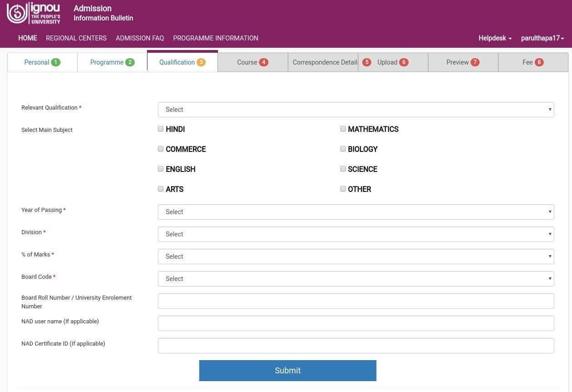Viewport: 572px width, 392px height.
Task: Go to the Programme tab
Action: click(x=112, y=62)
